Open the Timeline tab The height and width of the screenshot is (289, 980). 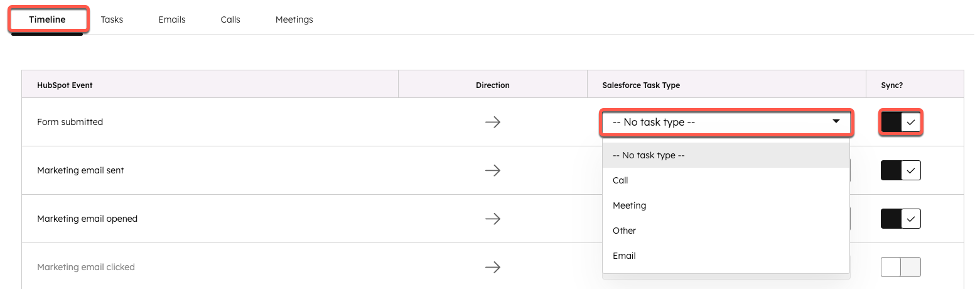[x=47, y=19]
